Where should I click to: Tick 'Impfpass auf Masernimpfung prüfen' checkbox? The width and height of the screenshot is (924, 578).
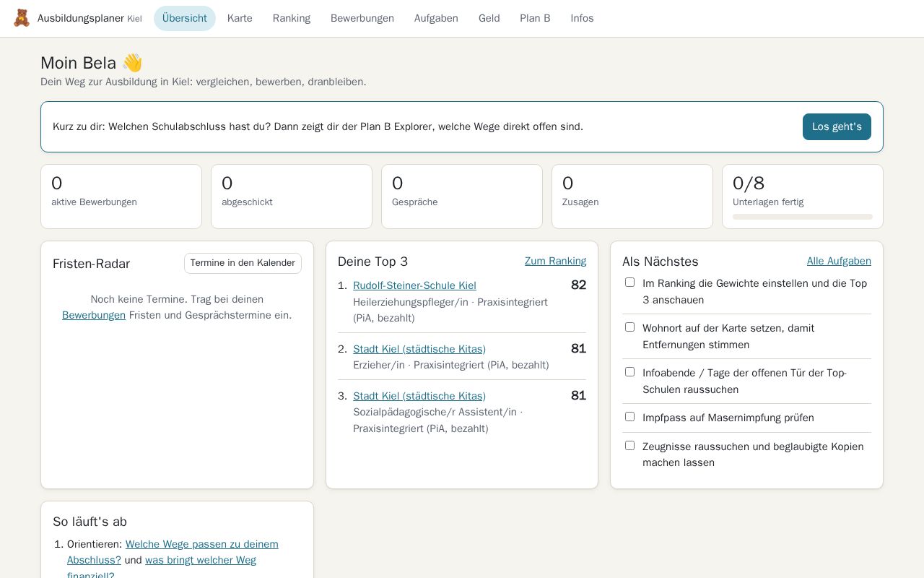(629, 417)
